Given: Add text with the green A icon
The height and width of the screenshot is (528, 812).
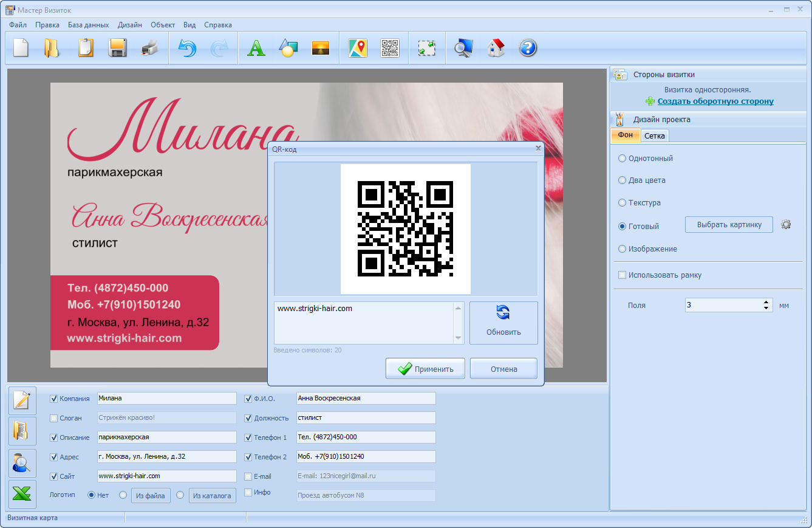Looking at the screenshot, I should [x=256, y=47].
